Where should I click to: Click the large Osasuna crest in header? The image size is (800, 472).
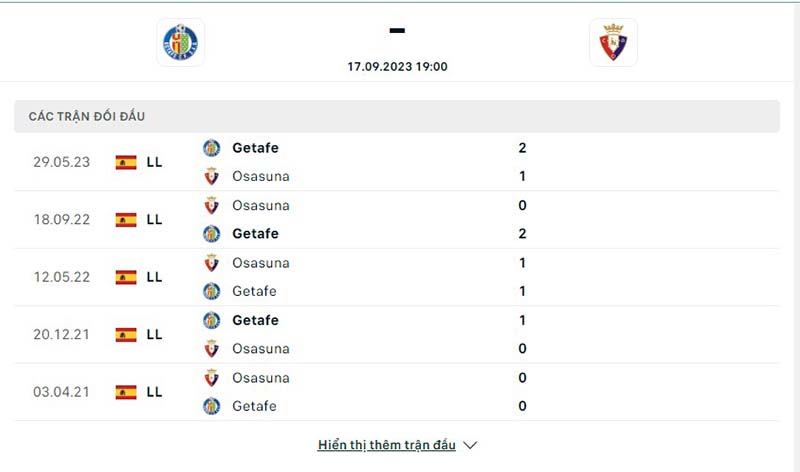[x=613, y=42]
